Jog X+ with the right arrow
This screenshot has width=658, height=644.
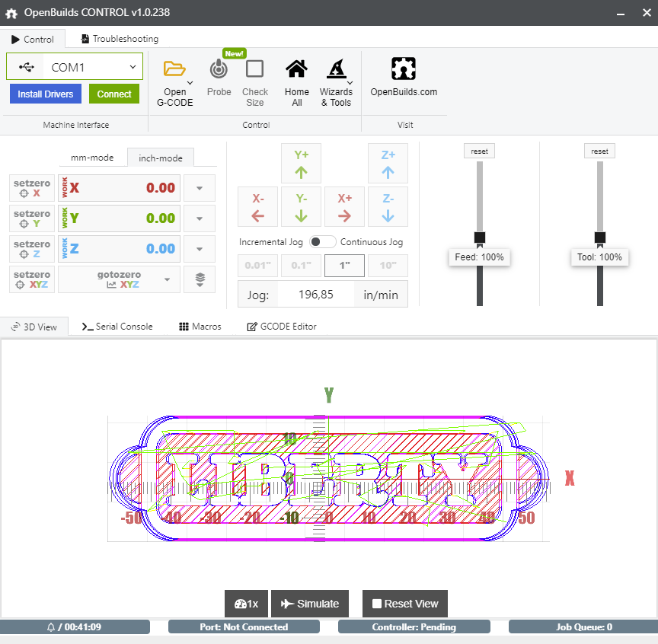344,207
